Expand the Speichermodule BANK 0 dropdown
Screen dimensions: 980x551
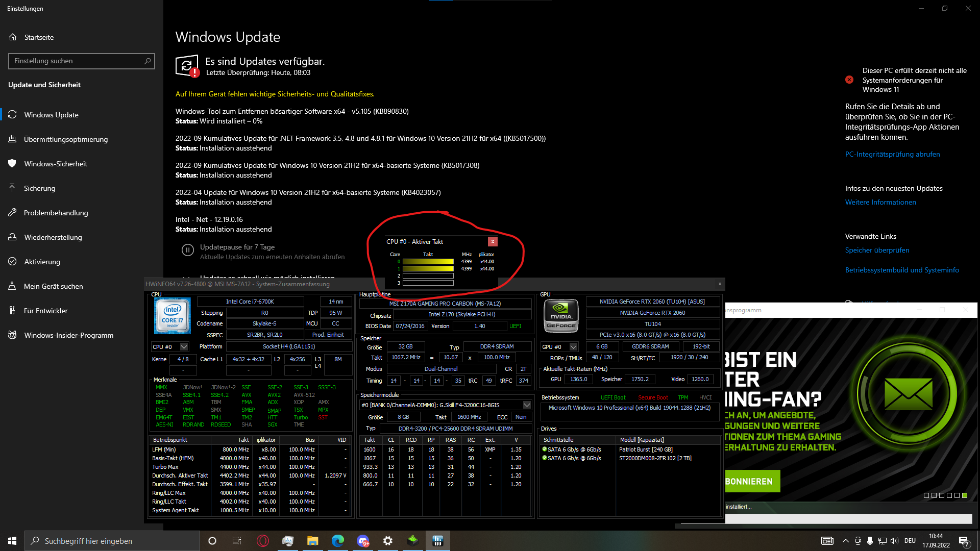(x=527, y=405)
